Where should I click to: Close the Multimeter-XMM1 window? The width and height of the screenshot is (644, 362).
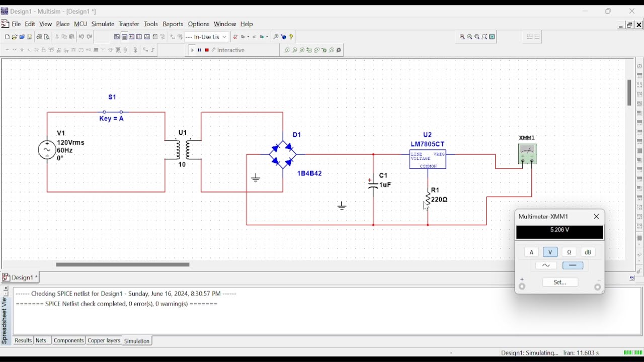597,217
